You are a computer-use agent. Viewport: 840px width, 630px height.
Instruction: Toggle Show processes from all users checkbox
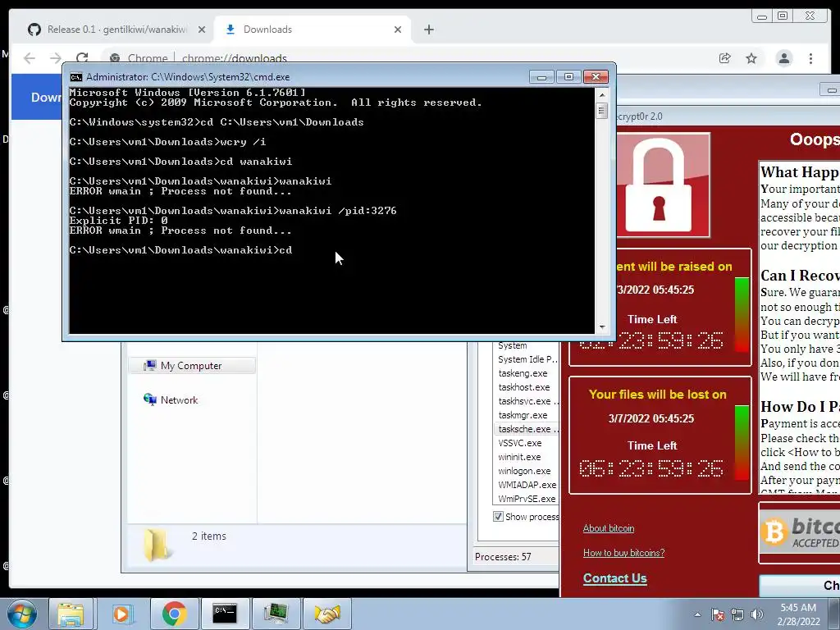pyautogui.click(x=498, y=517)
